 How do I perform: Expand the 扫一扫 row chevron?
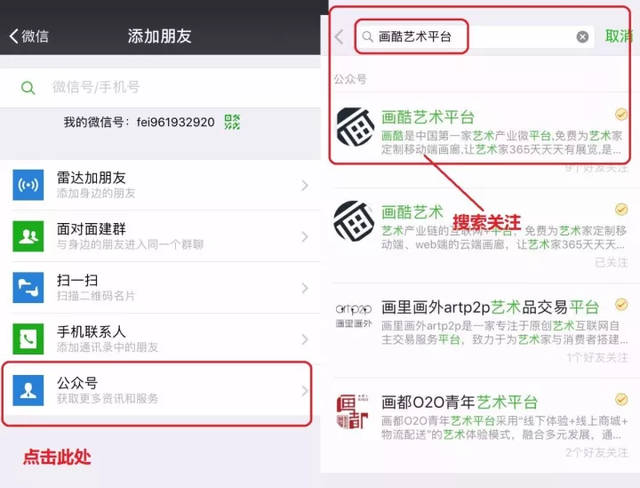coord(304,288)
